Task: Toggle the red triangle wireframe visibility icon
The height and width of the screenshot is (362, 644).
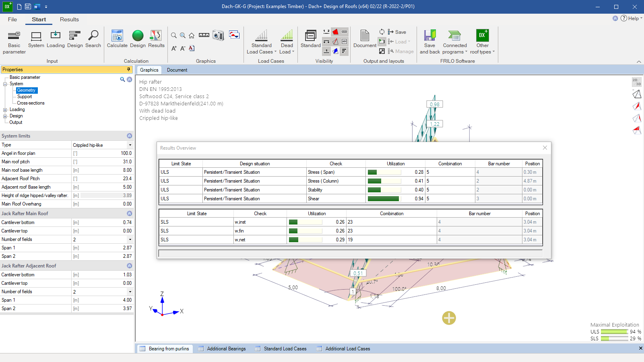Action: [x=335, y=41]
